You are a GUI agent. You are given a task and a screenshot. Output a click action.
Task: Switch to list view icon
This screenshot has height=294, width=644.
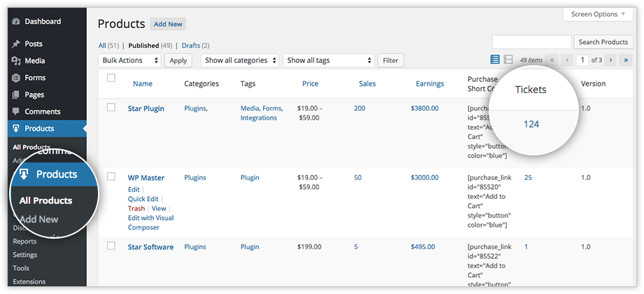(496, 60)
